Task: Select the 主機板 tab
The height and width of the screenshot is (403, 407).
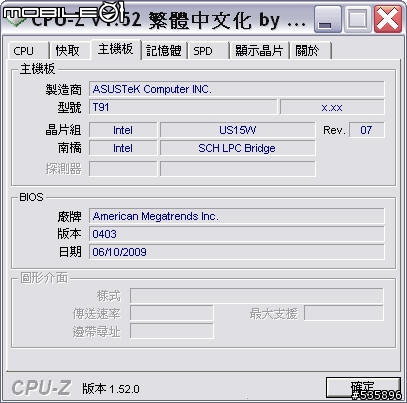Action: 116,49
